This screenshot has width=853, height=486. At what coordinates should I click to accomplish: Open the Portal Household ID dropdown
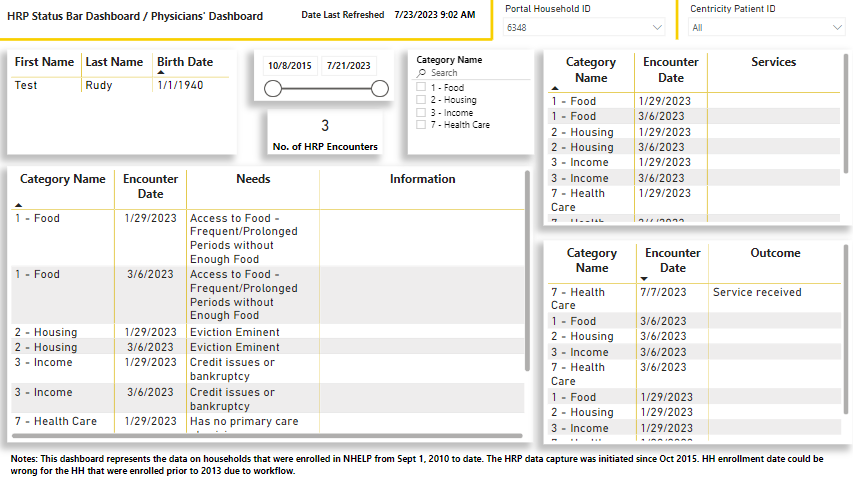(656, 28)
